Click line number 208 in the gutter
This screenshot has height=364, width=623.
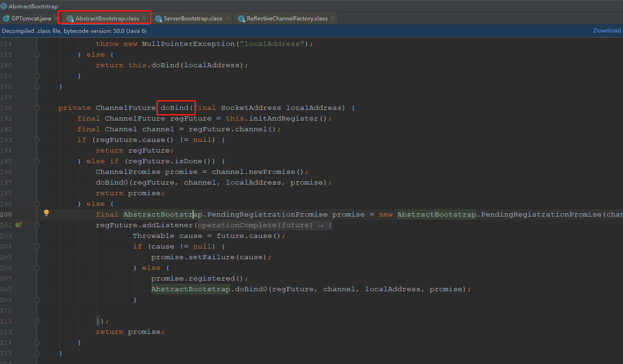(6, 289)
